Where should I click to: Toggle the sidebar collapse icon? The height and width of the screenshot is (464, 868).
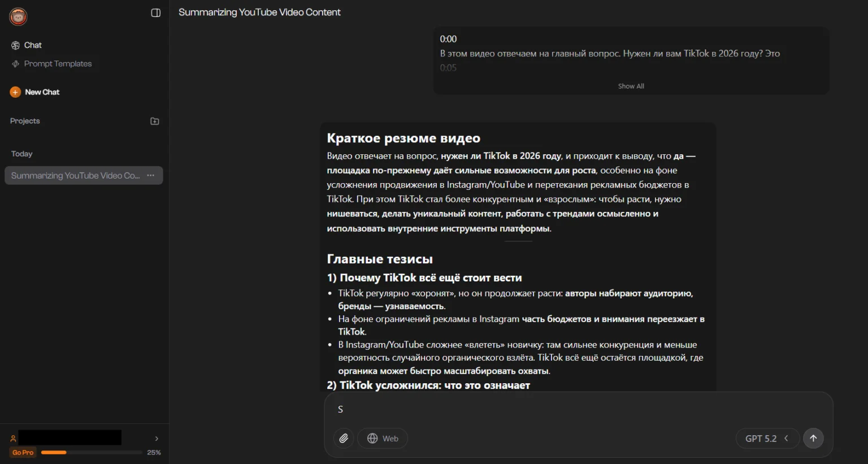156,13
